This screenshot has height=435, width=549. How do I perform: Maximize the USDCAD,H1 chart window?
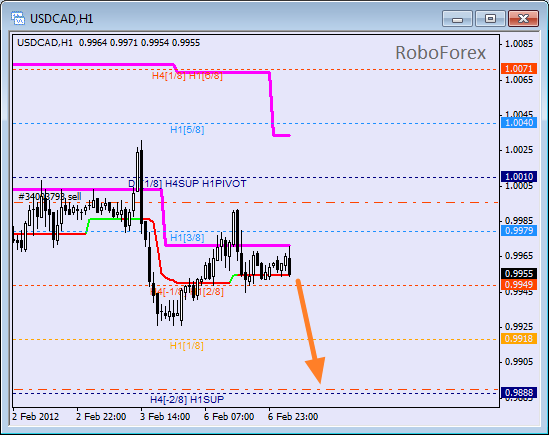[490, 19]
